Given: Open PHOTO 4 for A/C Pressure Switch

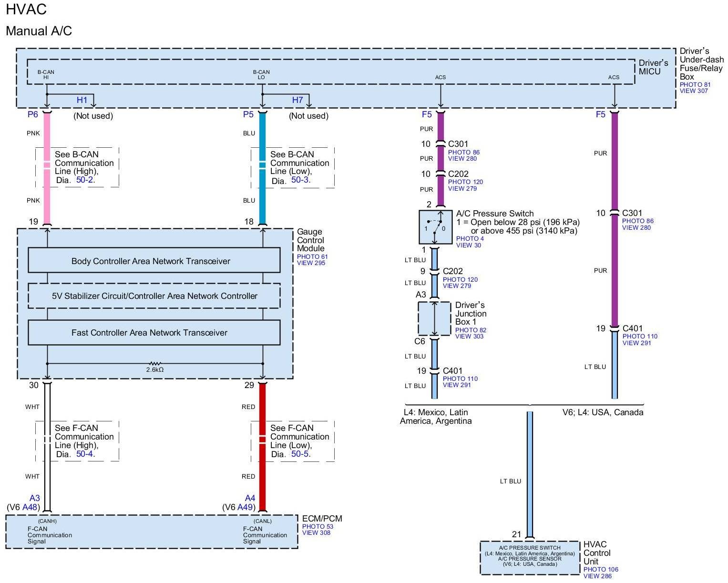Looking at the screenshot, I should 470,239.
